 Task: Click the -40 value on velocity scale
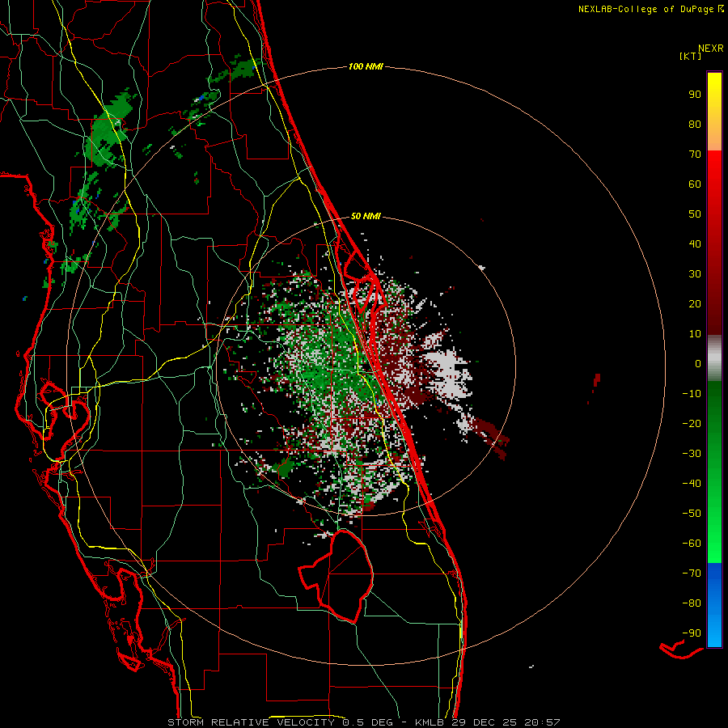pos(692,484)
